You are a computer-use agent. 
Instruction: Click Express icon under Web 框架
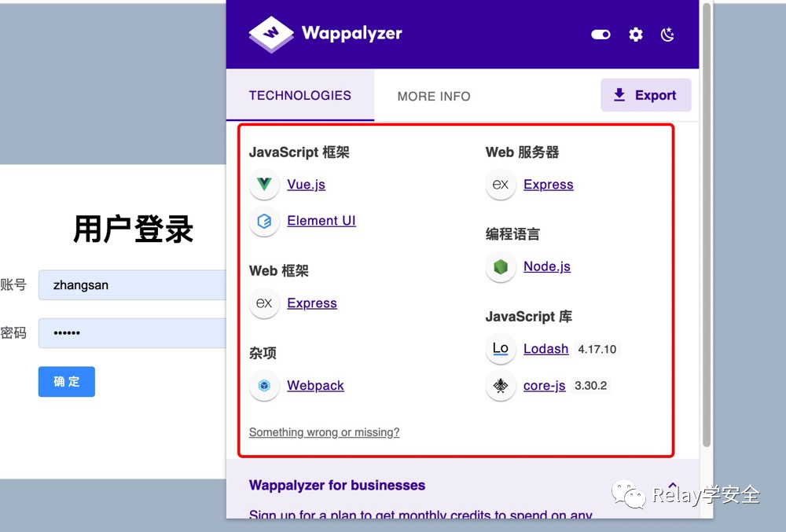264,303
